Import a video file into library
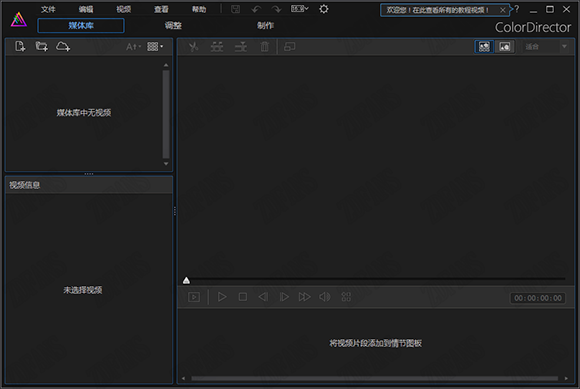The height and width of the screenshot is (389, 580). point(20,47)
